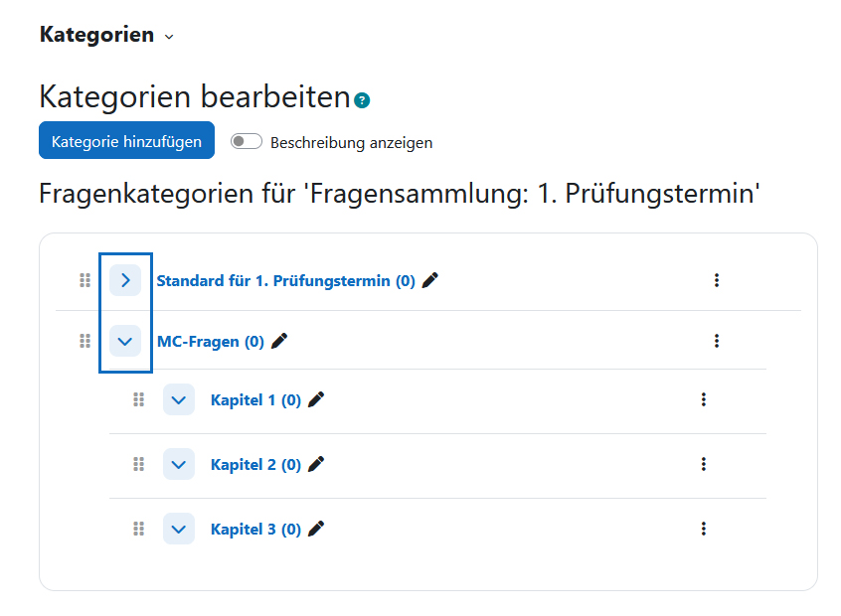Edit the MC-Fragen category name
Viewport: 841px width, 616px height.
coord(279,341)
